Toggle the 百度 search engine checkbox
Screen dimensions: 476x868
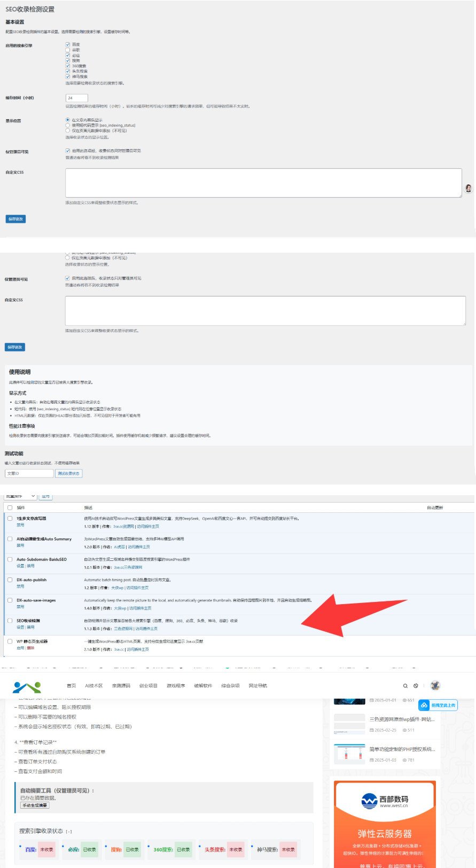pos(68,44)
